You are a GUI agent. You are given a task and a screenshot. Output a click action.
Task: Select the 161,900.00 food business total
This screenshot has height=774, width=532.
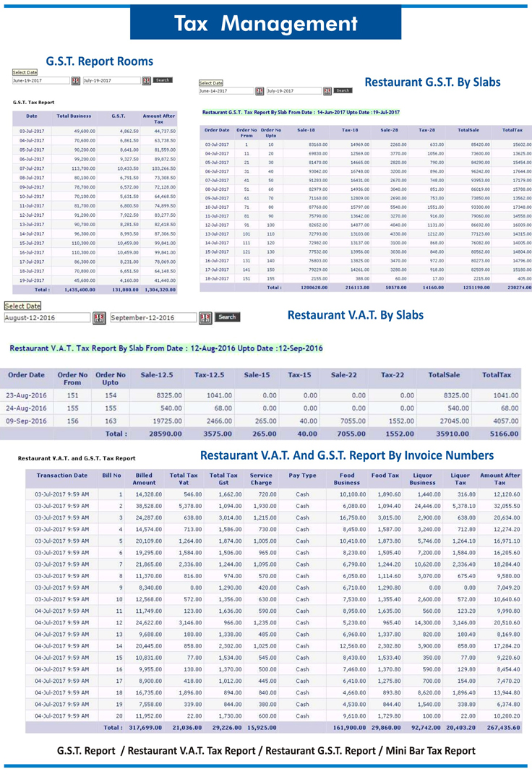tap(350, 728)
